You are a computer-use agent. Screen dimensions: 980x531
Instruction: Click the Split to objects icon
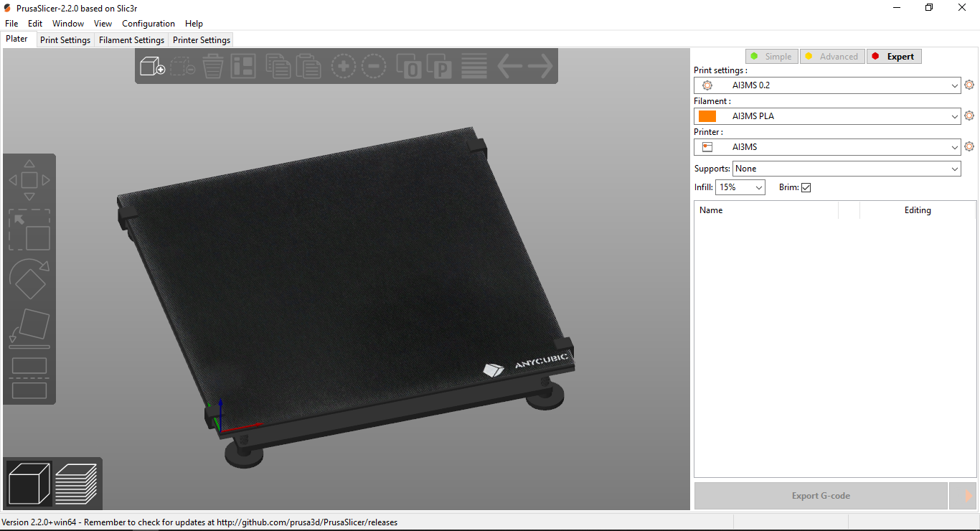pos(409,67)
